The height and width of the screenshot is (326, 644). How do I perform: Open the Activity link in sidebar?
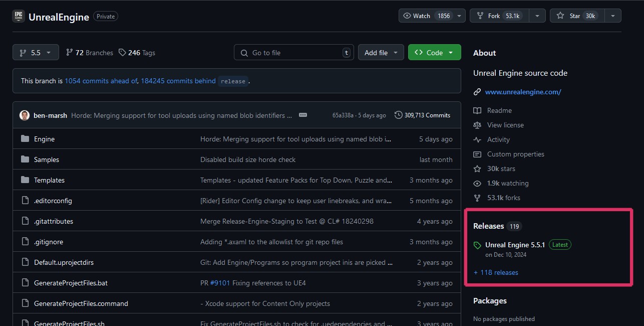pos(498,139)
